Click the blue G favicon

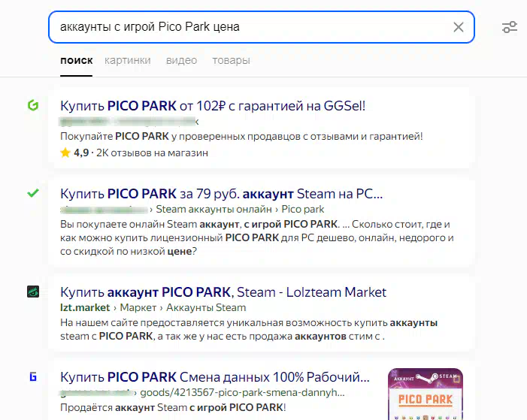coord(33,376)
